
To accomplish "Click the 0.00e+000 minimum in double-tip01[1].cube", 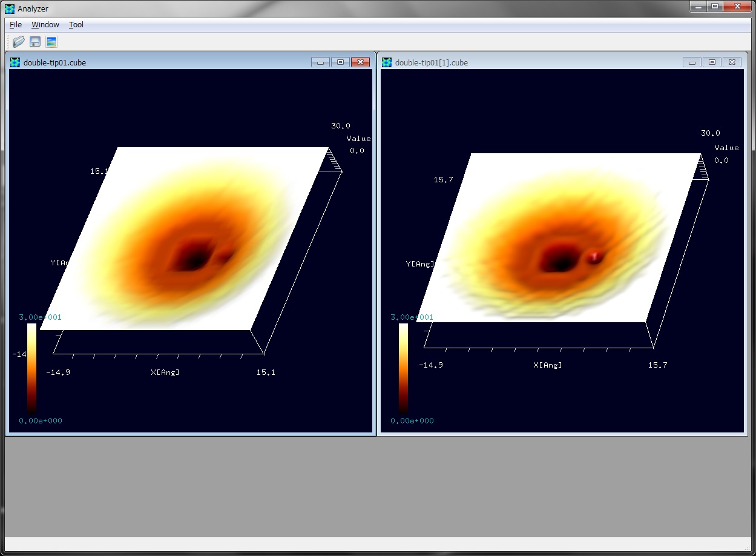I will (x=412, y=421).
